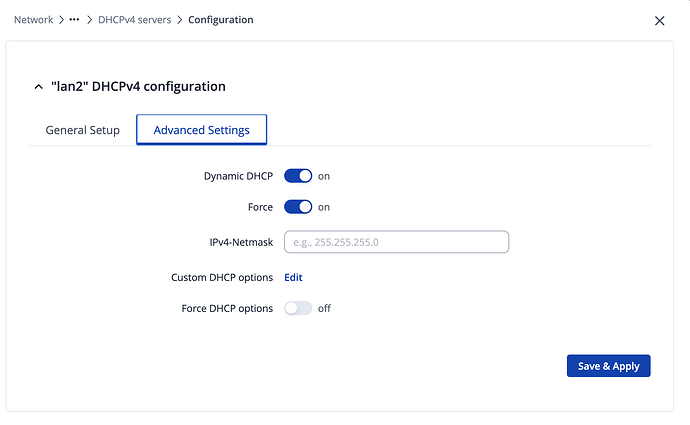Focus the IPv4-Netmask input field
Screen dimensions: 690x425
[x=396, y=242]
